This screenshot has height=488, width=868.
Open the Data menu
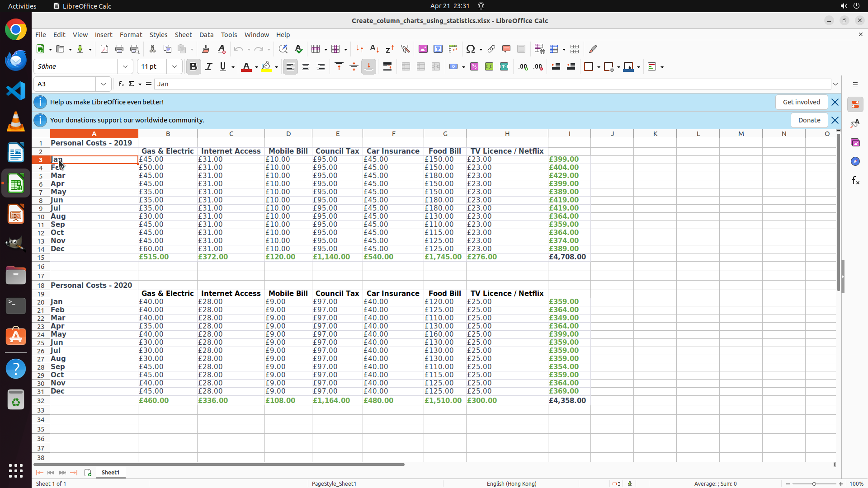[206, 35]
